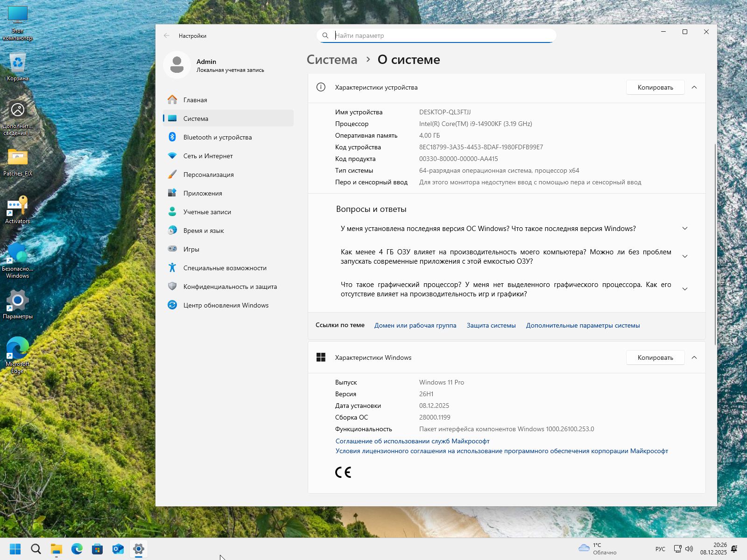
Task: Open Microsoft Store from the taskbar
Action: click(x=97, y=549)
